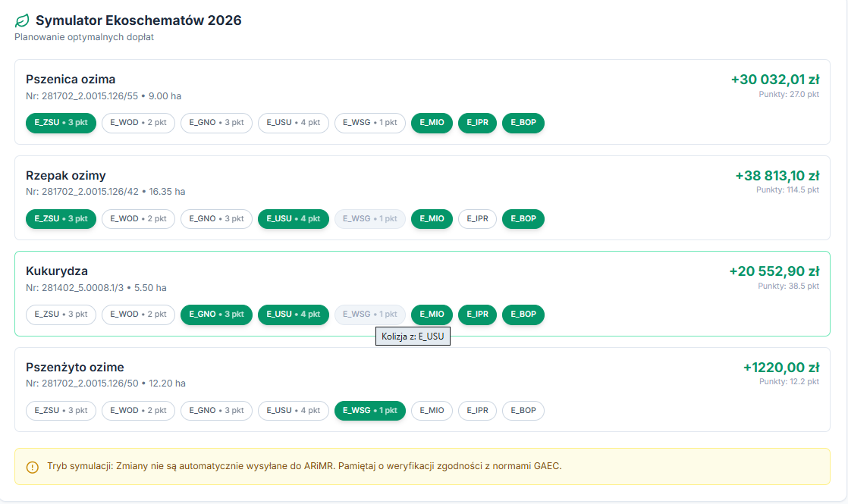Disable E_WSG on Pszenżyto ozime

pos(369,411)
